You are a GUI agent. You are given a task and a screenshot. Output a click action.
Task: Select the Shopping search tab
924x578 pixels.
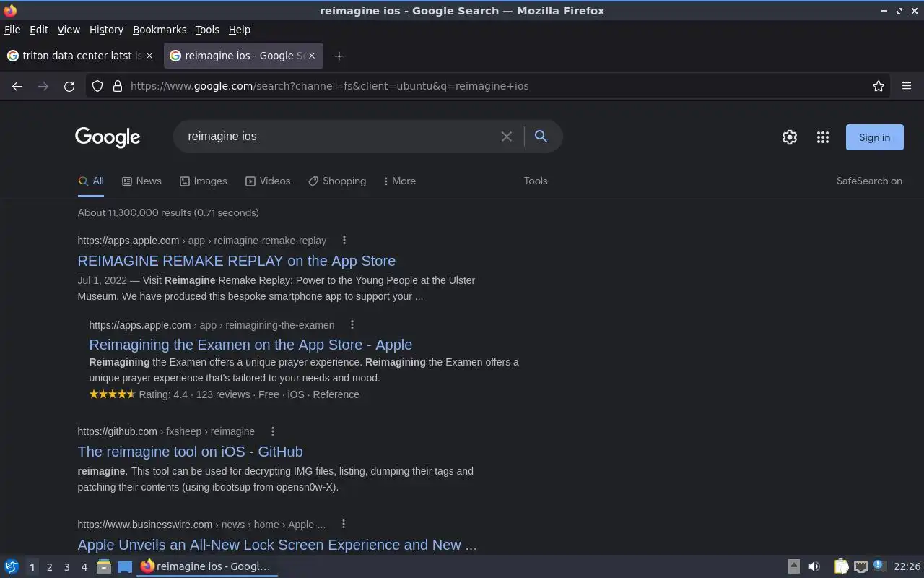point(337,181)
